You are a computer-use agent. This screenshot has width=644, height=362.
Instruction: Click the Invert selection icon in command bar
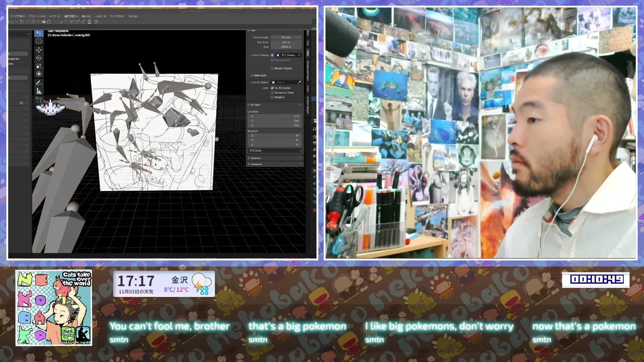60,22
